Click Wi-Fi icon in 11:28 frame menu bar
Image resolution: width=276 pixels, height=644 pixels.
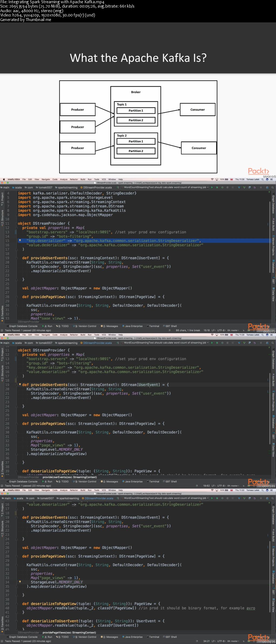click(x=212, y=179)
